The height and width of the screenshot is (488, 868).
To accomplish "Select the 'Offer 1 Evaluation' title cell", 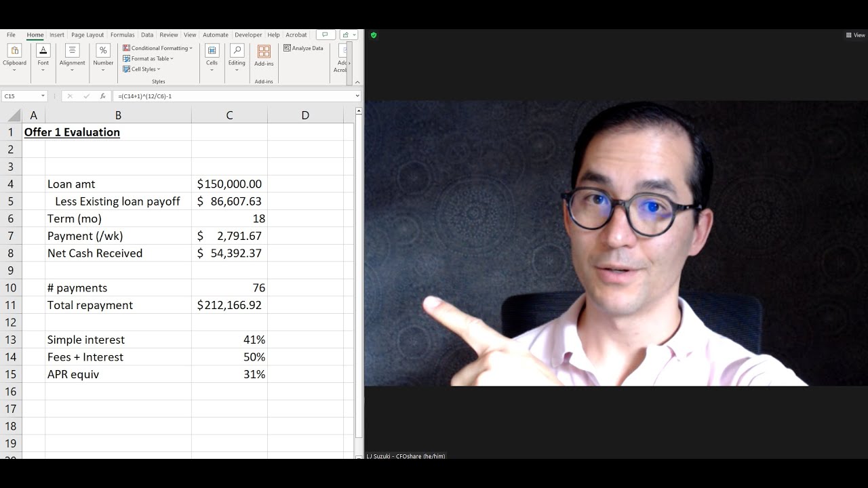I will (72, 132).
